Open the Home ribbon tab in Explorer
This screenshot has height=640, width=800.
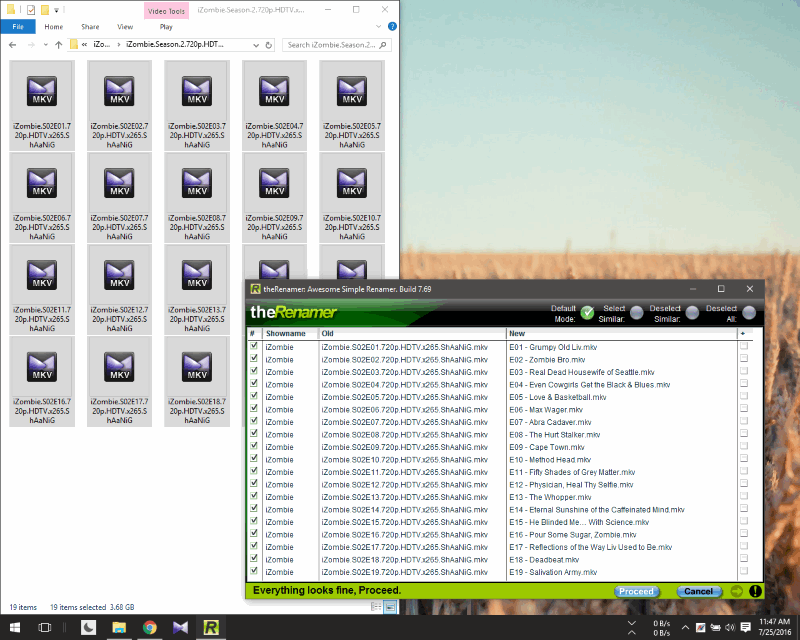[x=54, y=27]
